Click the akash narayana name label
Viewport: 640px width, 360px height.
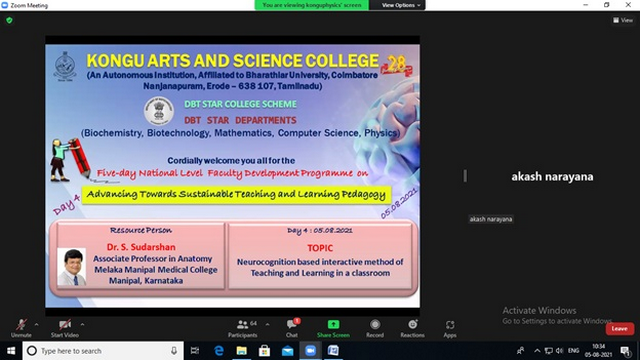point(491,219)
